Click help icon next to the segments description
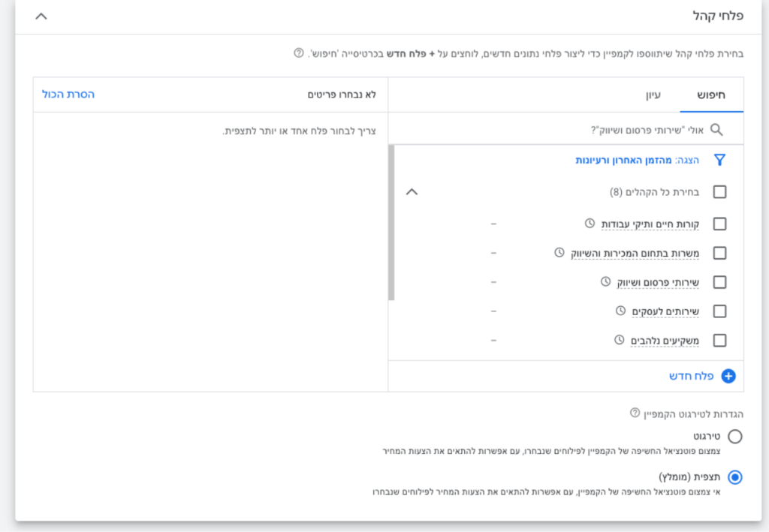The width and height of the screenshot is (769, 532). pyautogui.click(x=299, y=54)
